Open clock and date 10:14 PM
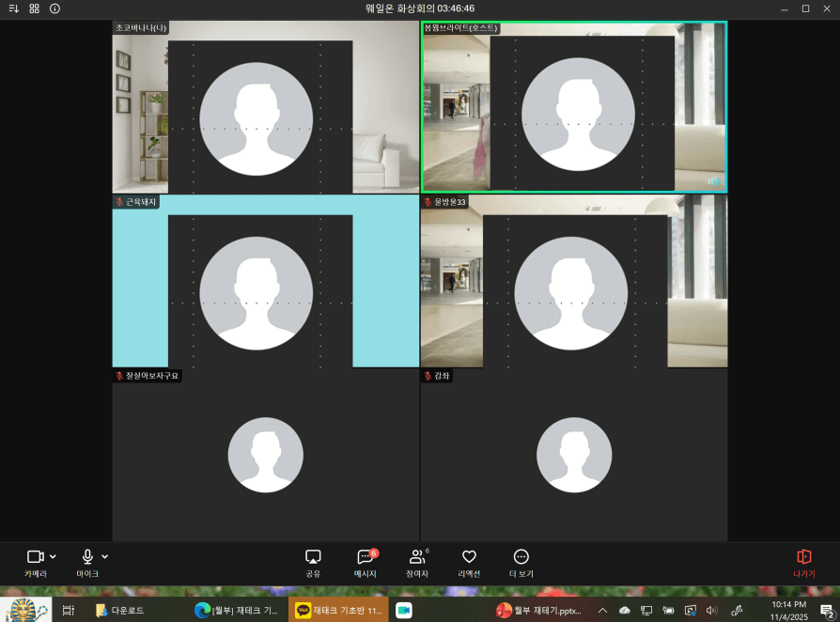Screen dimensions: 840x622 pos(788,610)
